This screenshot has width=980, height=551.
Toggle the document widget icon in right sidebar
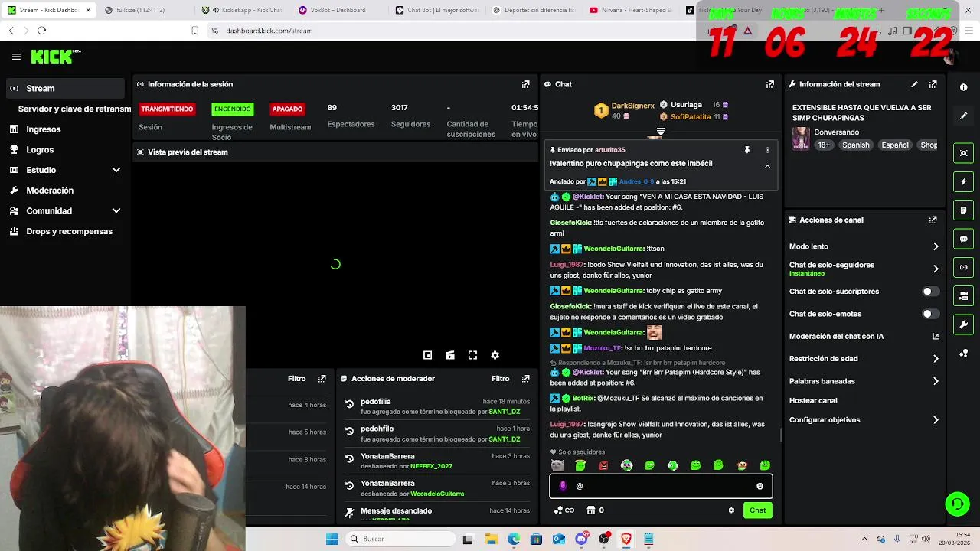click(x=963, y=210)
